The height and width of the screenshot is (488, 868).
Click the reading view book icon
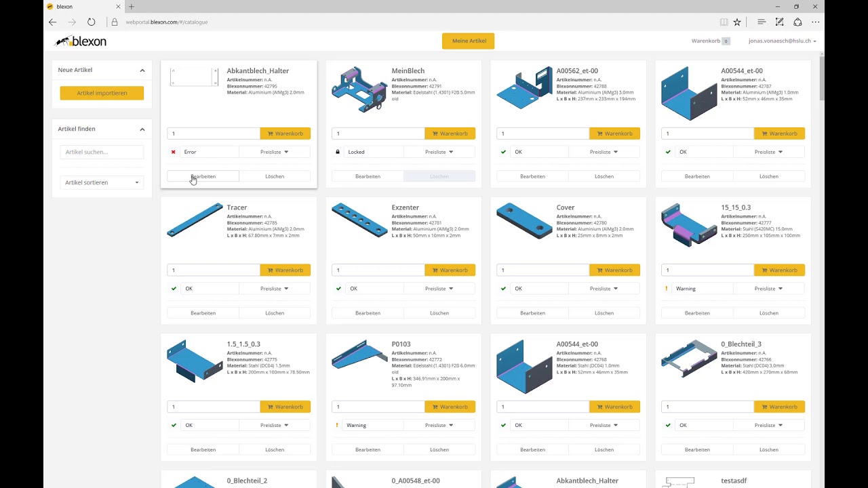(724, 22)
